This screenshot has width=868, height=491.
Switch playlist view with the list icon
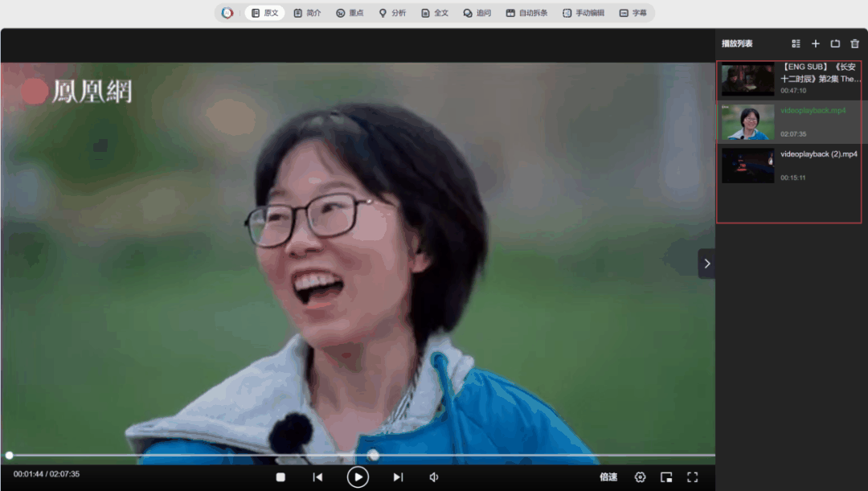tap(796, 43)
